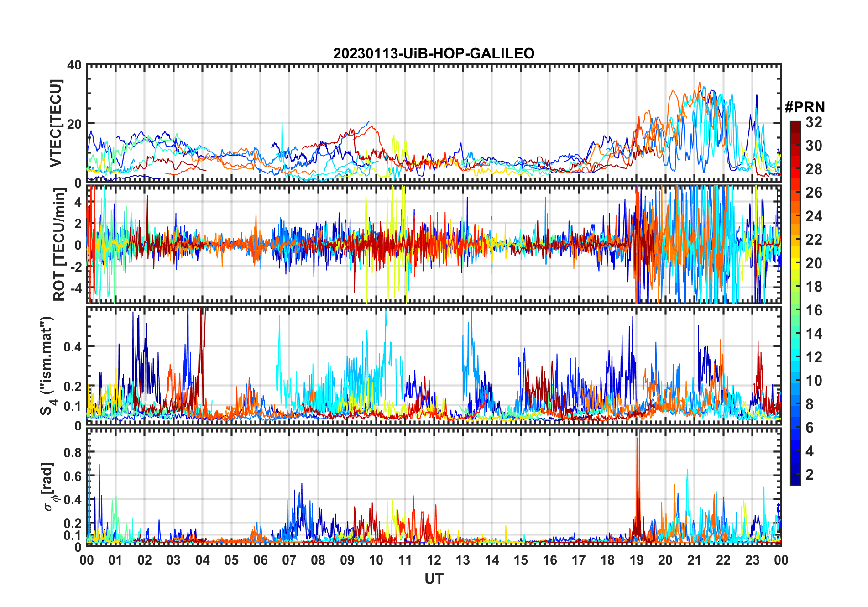The height and width of the screenshot is (607, 868).
Task: Click colorbar tick label 2
Action: (810, 474)
